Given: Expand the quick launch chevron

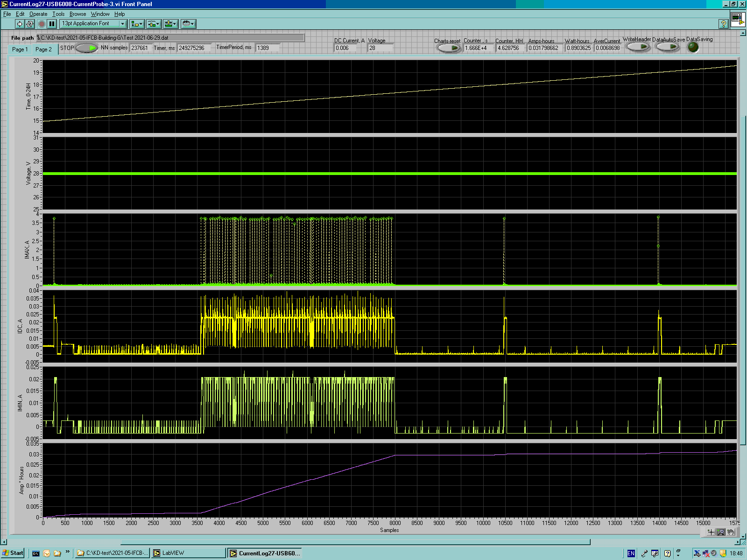Looking at the screenshot, I should pos(68,552).
